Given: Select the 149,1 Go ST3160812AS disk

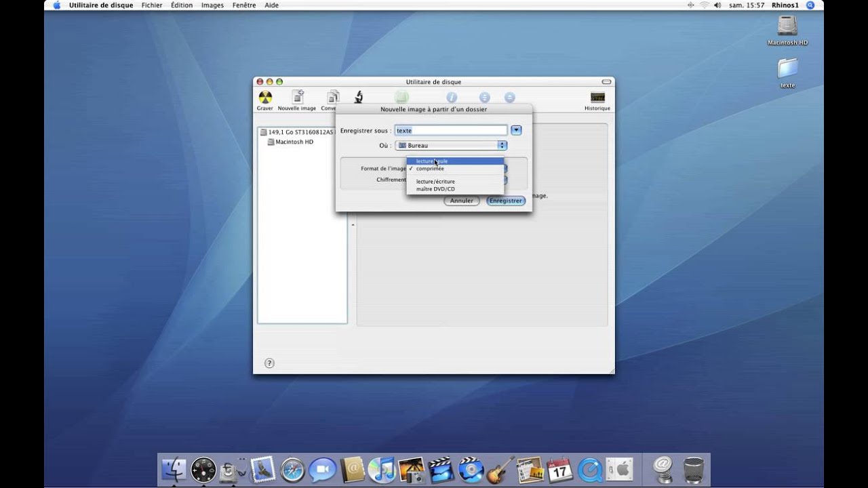Looking at the screenshot, I should [x=297, y=132].
